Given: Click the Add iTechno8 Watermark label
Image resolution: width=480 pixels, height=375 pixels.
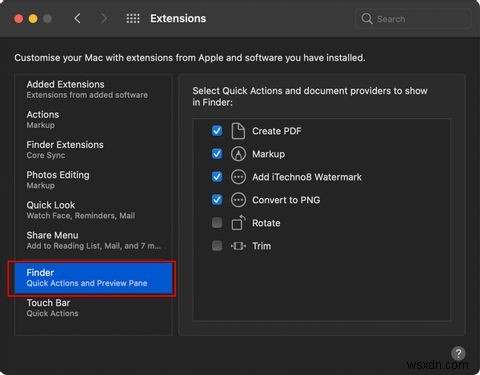Looking at the screenshot, I should [307, 177].
